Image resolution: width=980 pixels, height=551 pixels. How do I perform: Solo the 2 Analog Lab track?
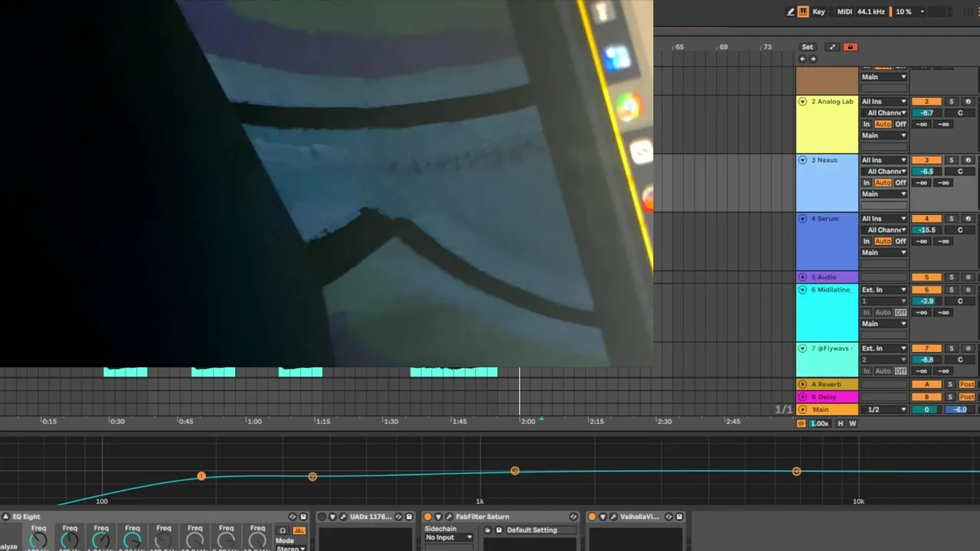pos(952,101)
